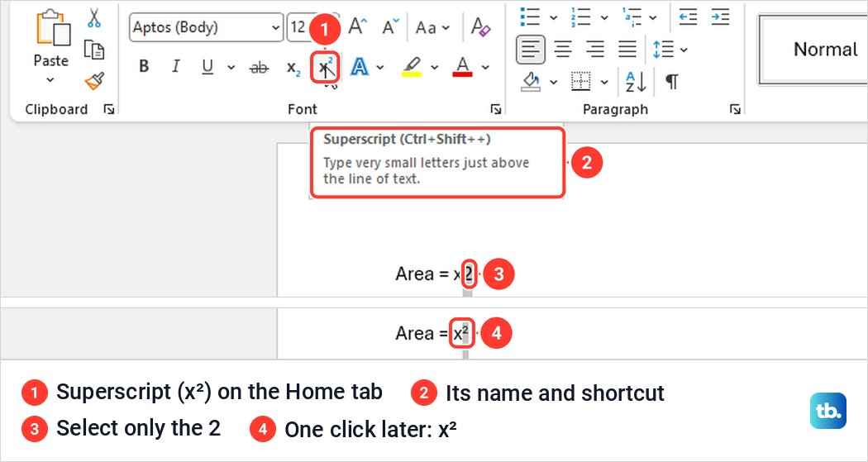
Task: Open the Paste options arrow
Action: click(50, 79)
